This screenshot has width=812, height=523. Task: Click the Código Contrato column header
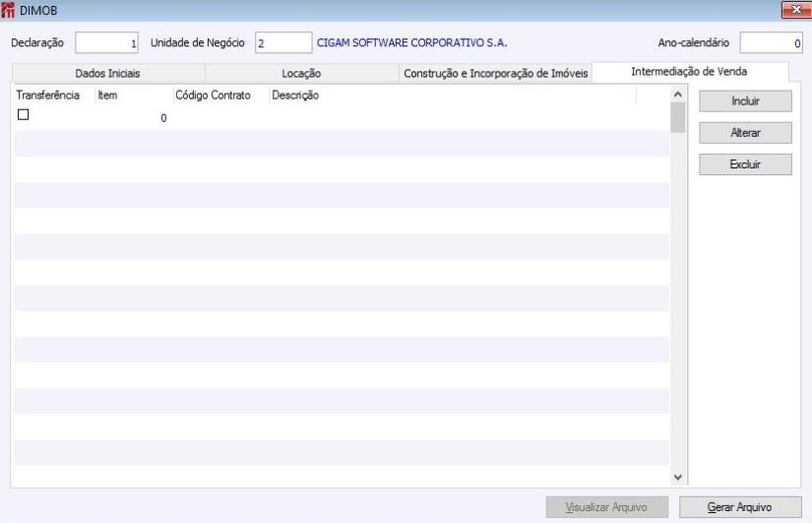point(221,96)
